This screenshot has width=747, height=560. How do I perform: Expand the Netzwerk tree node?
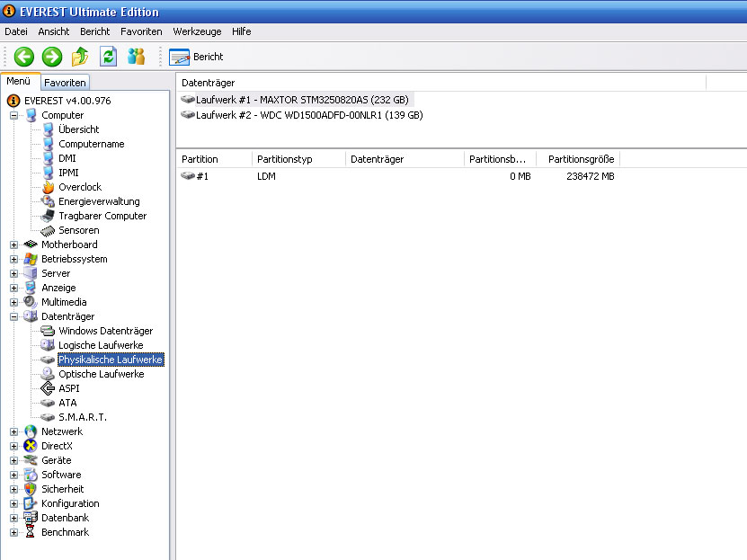[x=13, y=431]
